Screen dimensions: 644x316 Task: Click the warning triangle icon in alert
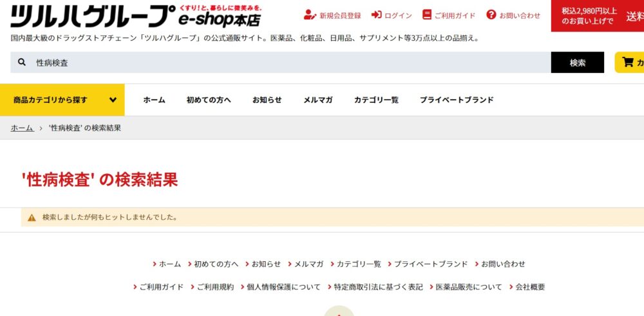point(32,217)
